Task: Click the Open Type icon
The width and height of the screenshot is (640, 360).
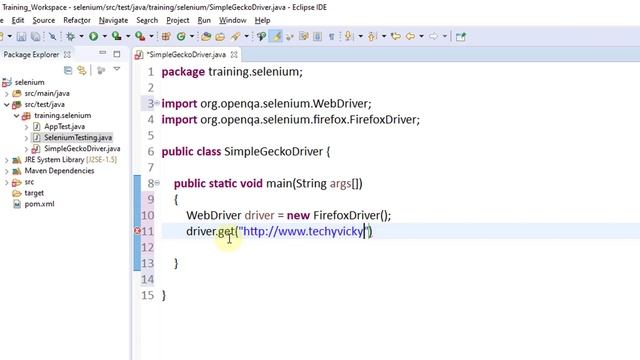Action: (x=206, y=37)
